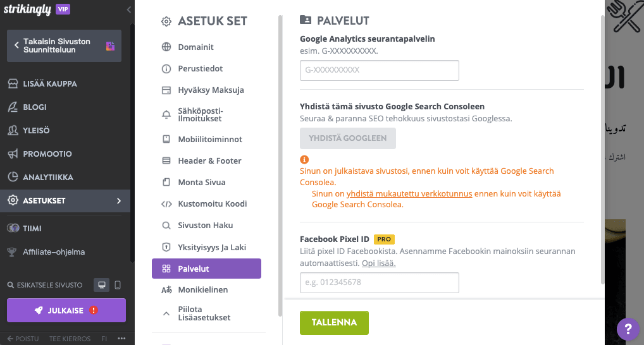Click the Yleisö audience icon
This screenshot has width=644, height=345.
(x=12, y=130)
